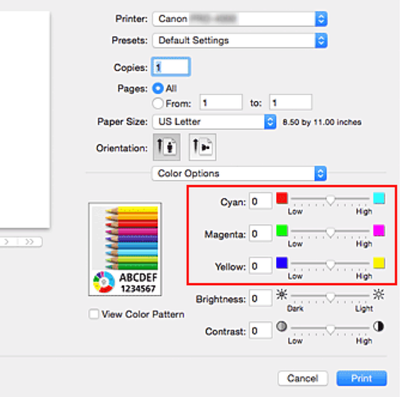Click the Magenta slider thumb
This screenshot has width=400, height=397.
(x=330, y=232)
